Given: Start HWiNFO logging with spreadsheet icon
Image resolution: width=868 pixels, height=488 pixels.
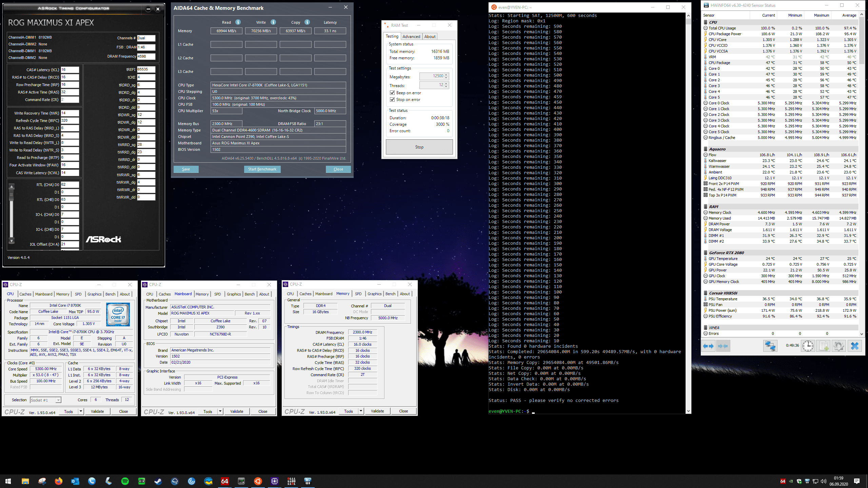Looking at the screenshot, I should coord(823,346).
